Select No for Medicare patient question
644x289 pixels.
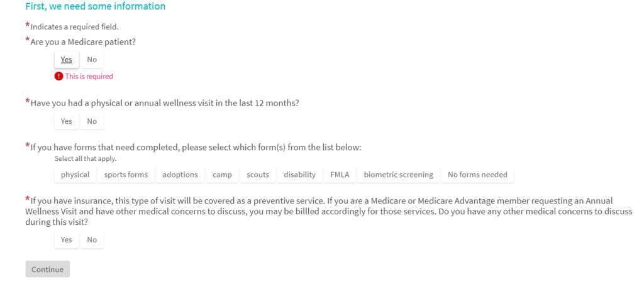(x=92, y=60)
